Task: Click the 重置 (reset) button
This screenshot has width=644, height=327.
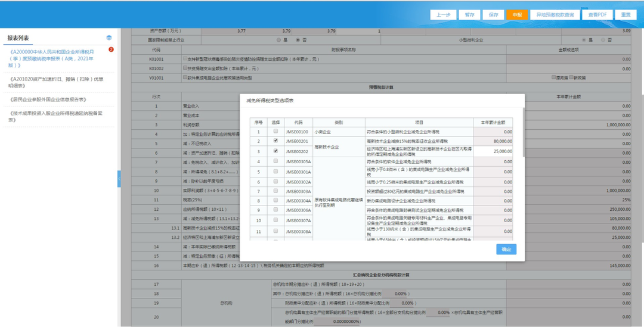Action: click(626, 15)
